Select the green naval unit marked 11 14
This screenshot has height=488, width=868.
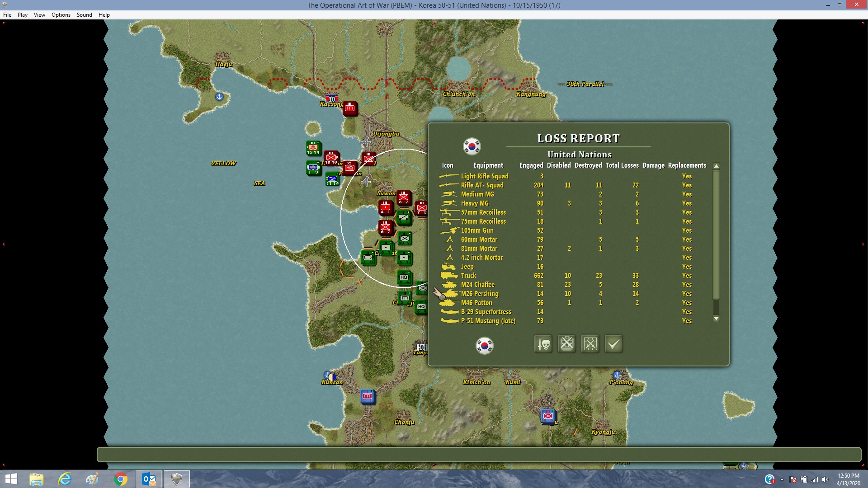pos(332,178)
